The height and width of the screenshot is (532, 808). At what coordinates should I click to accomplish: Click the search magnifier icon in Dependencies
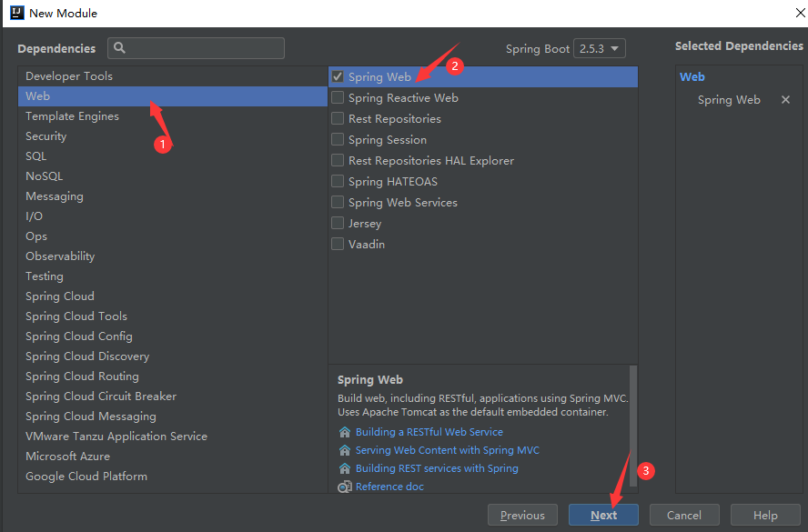tap(119, 48)
